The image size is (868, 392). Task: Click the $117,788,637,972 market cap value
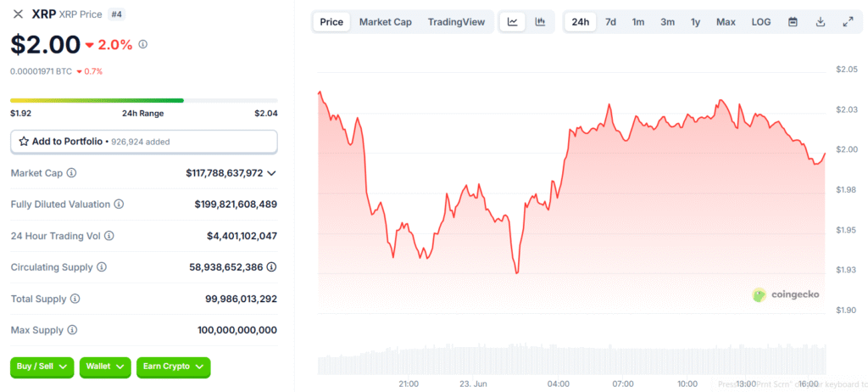pos(224,173)
